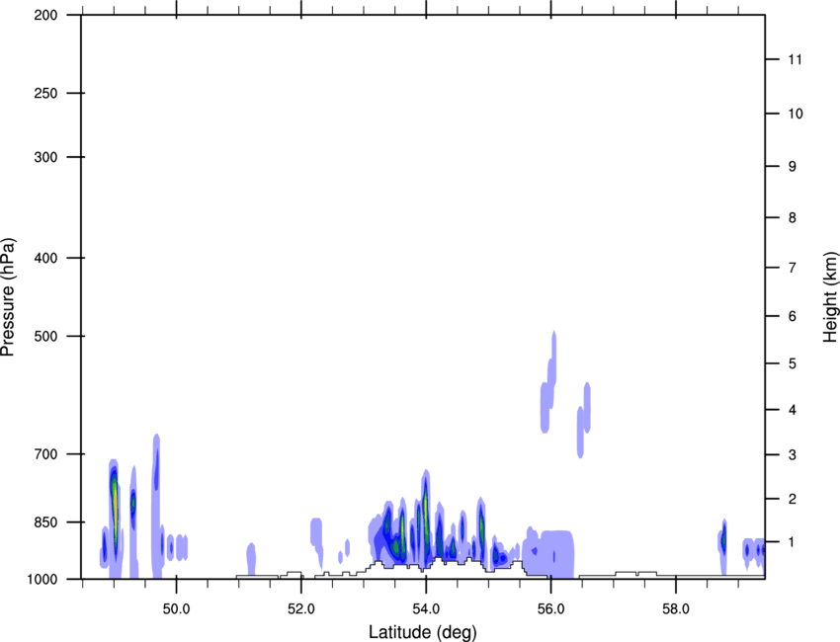Click the 54.0 latitude label
This screenshot has height=642, width=840.
[x=426, y=609]
